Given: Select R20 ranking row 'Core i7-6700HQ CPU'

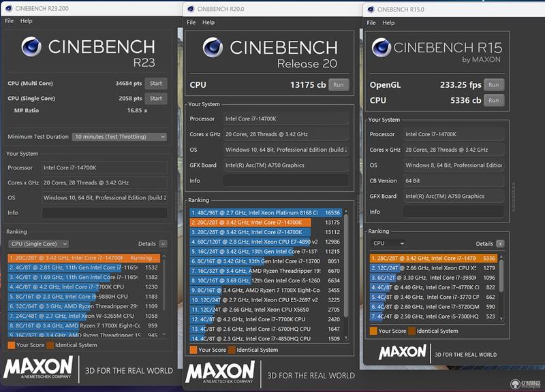Looking at the screenshot, I should click(x=266, y=329).
